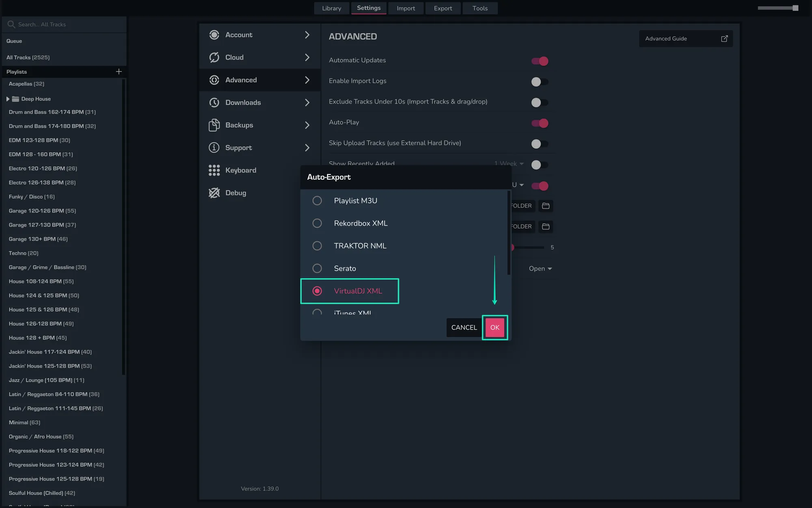The width and height of the screenshot is (812, 508).
Task: Disable the Automatic Updates toggle
Action: 540,61
